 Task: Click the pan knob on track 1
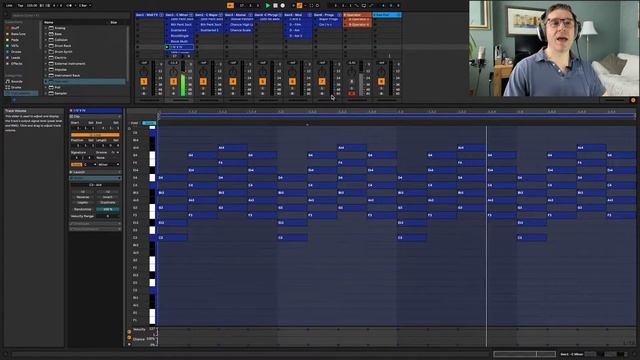click(x=144, y=72)
